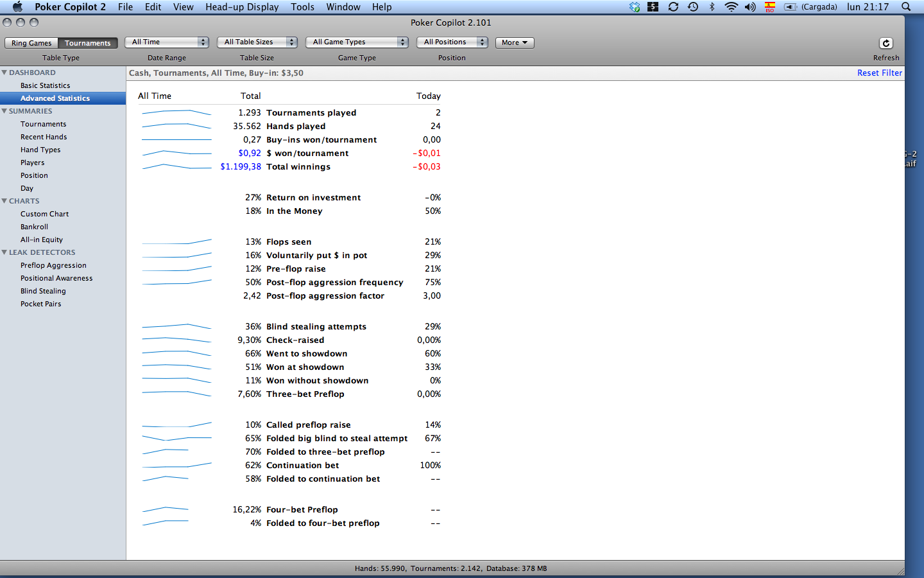
Task: Click the Bluetooth menu bar icon
Action: point(712,6)
